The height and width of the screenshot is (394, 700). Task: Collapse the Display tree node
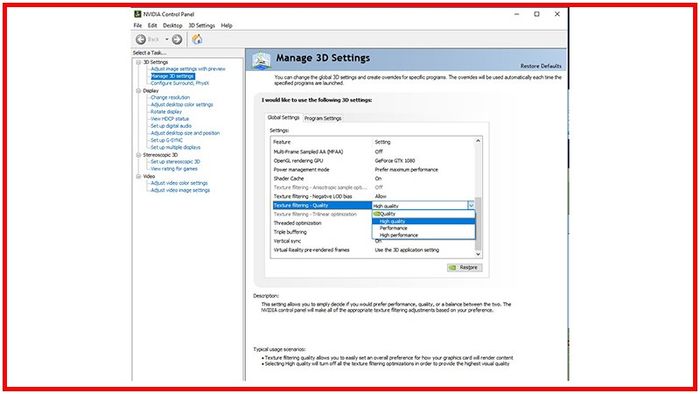click(139, 91)
